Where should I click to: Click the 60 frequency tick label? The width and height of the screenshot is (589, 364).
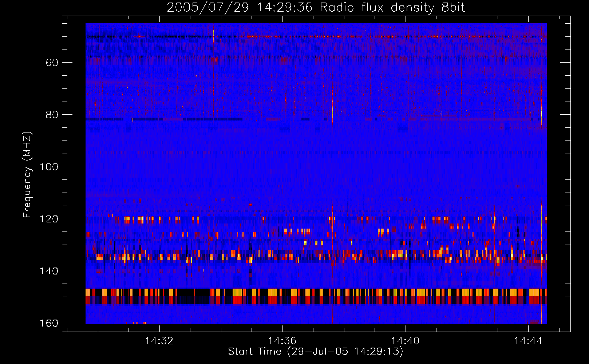pyautogui.click(x=52, y=63)
